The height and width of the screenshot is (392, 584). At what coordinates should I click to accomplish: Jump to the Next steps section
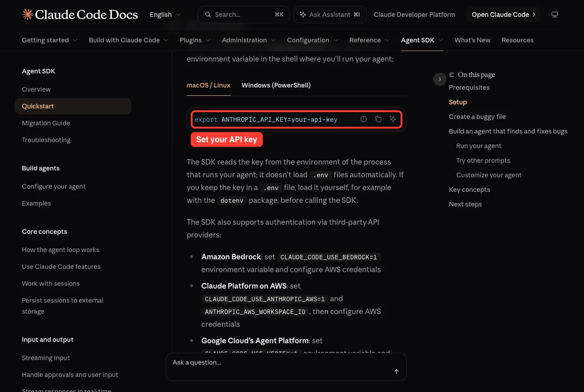pyautogui.click(x=465, y=204)
